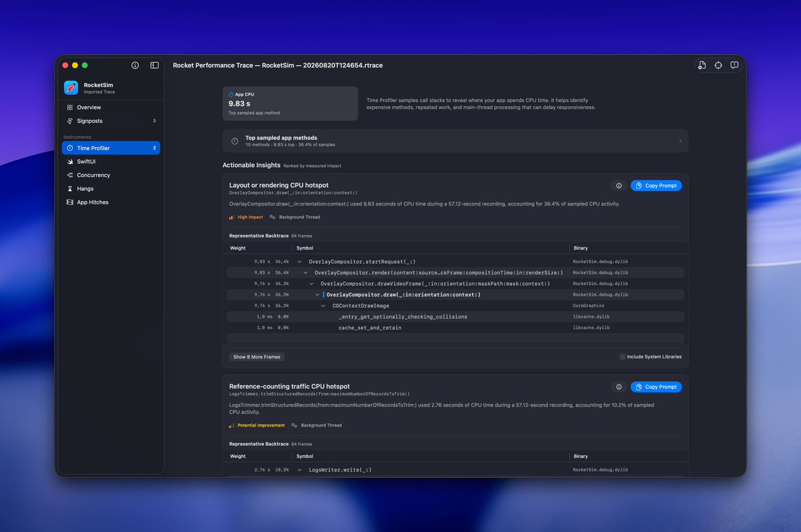Select the SwiftUI instrument

(111, 162)
